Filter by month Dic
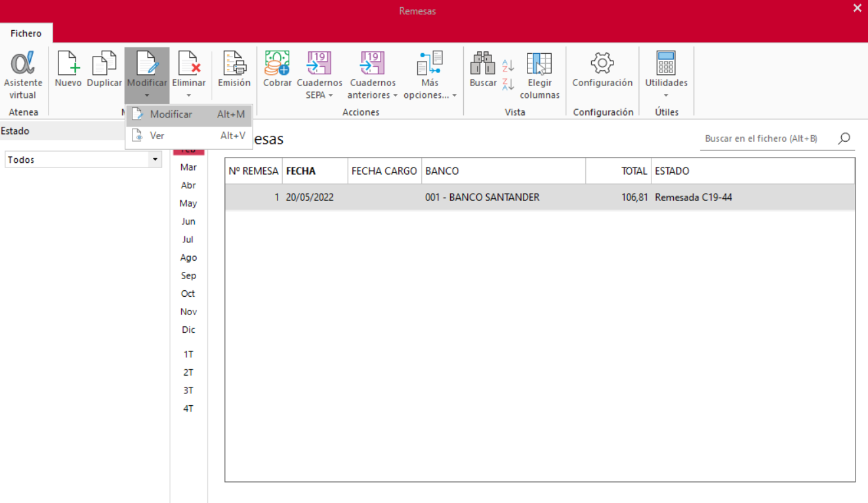 coord(188,330)
